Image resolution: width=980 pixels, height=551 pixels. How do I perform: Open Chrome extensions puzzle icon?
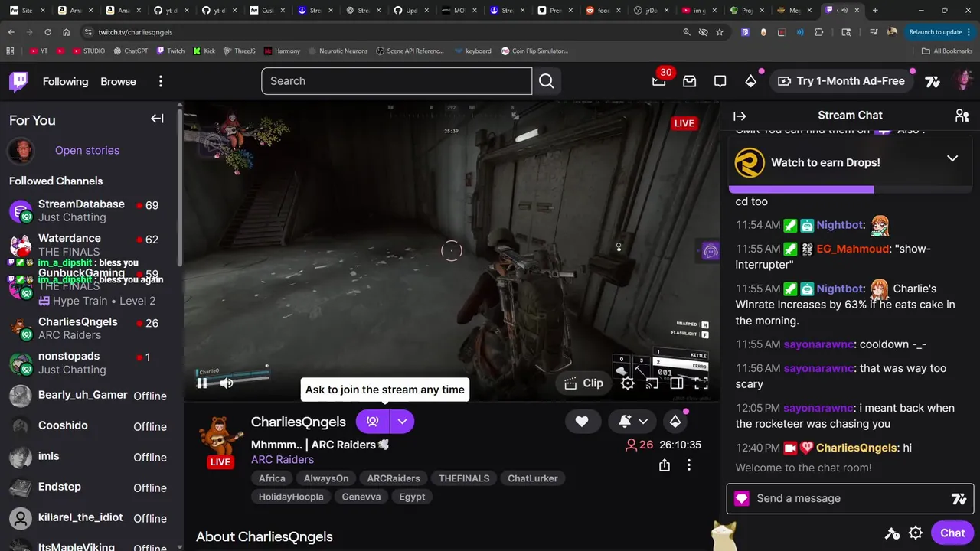pyautogui.click(x=819, y=32)
